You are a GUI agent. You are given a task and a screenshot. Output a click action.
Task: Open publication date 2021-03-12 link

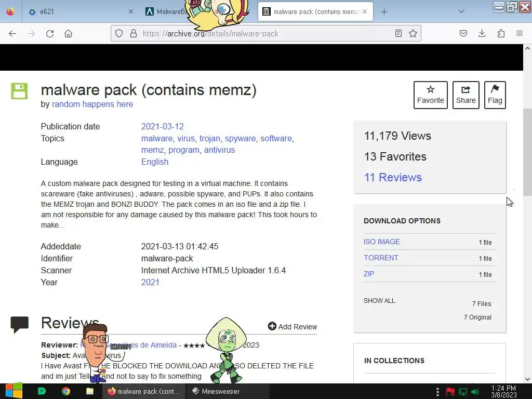coord(163,127)
